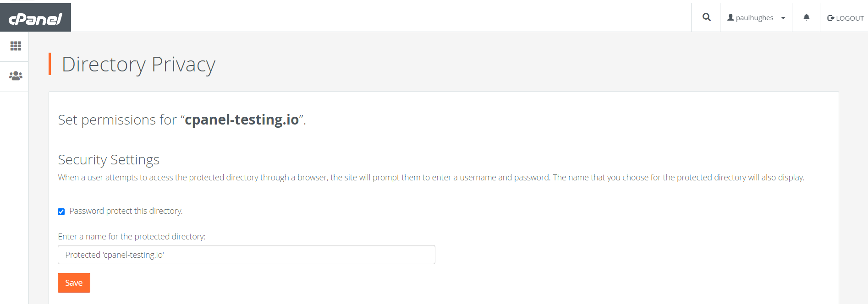Click the cPanel logo
The height and width of the screenshot is (304, 868).
pyautogui.click(x=35, y=18)
